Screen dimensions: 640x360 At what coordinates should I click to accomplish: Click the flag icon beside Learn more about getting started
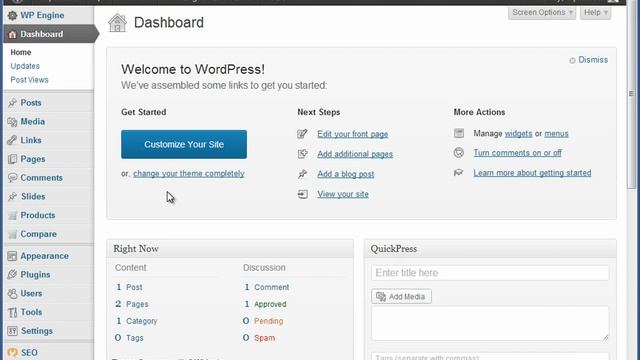[x=459, y=173]
